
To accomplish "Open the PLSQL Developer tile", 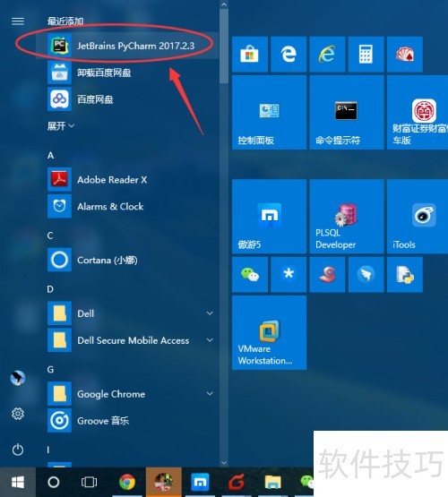I will 347,217.
